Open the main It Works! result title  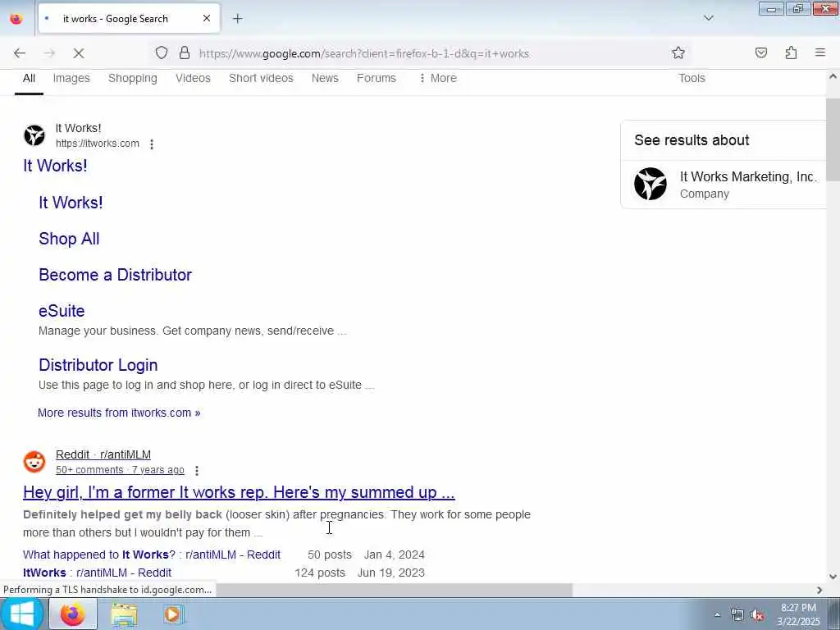55,166
